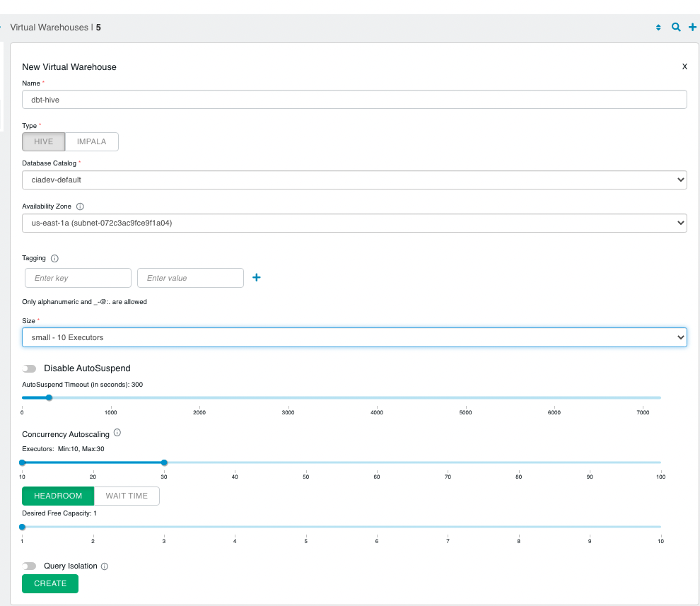Click the Enter key tag input field

coord(78,277)
